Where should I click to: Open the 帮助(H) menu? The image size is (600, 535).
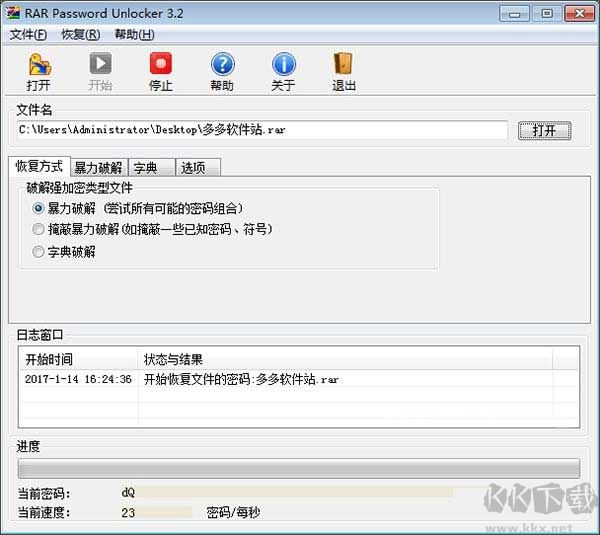point(134,35)
